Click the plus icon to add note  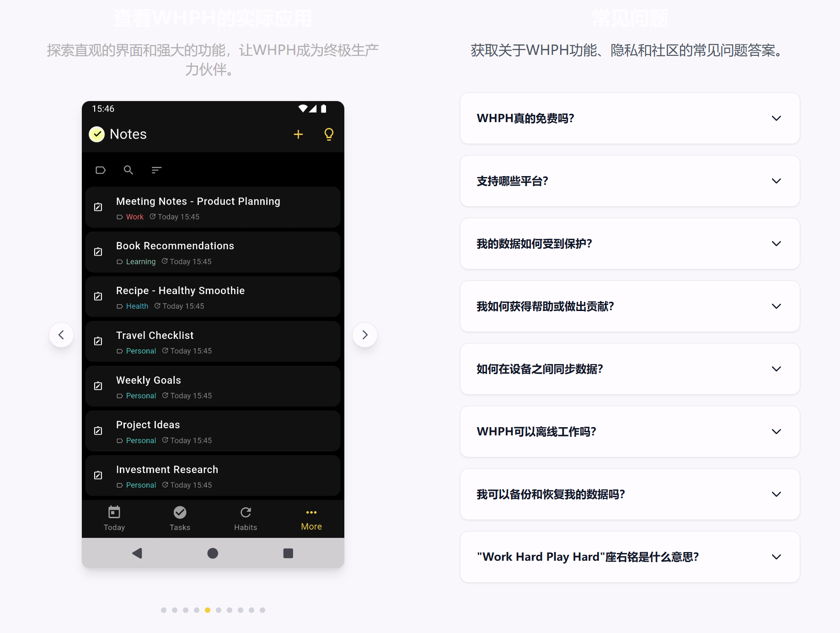click(298, 134)
